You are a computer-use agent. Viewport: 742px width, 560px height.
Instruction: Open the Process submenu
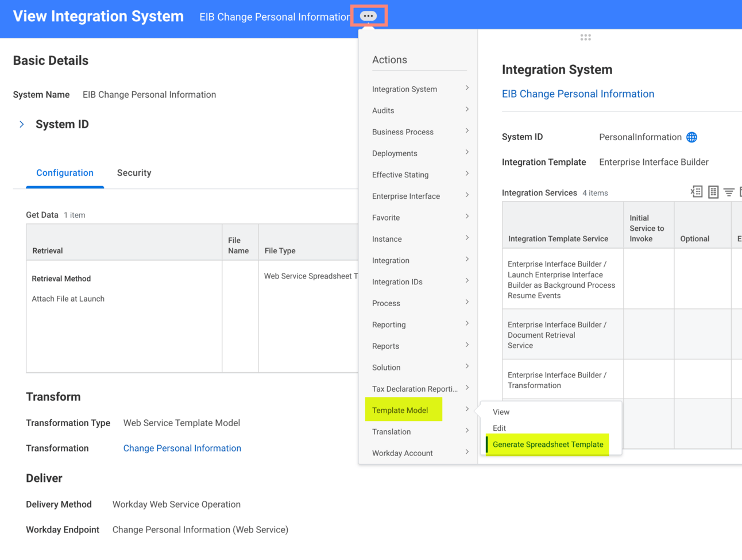coord(420,303)
